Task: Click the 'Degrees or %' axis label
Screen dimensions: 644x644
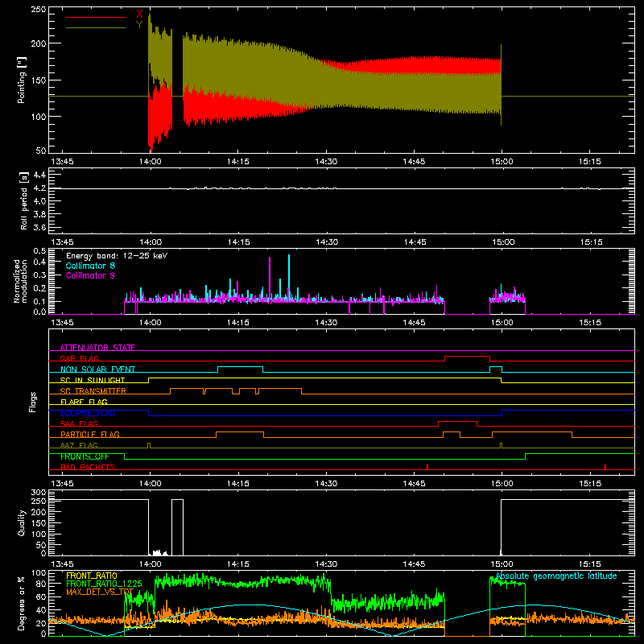Action: 22,603
